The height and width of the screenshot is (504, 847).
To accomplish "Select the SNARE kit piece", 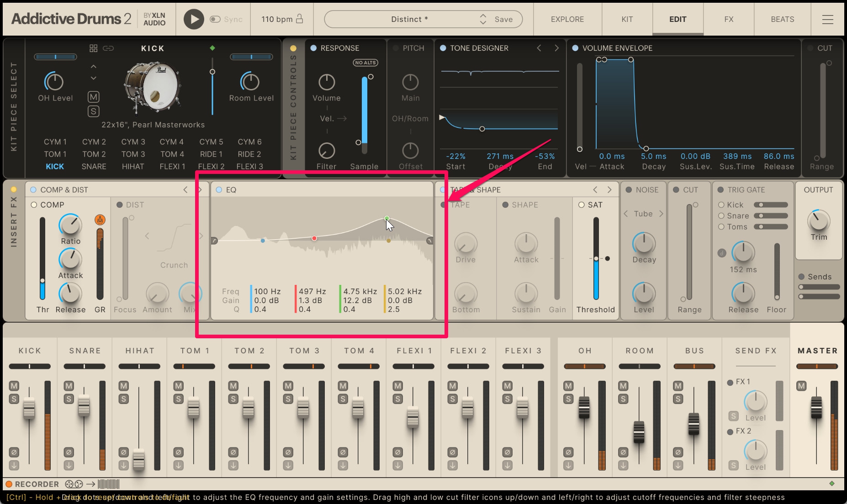I will click(94, 167).
